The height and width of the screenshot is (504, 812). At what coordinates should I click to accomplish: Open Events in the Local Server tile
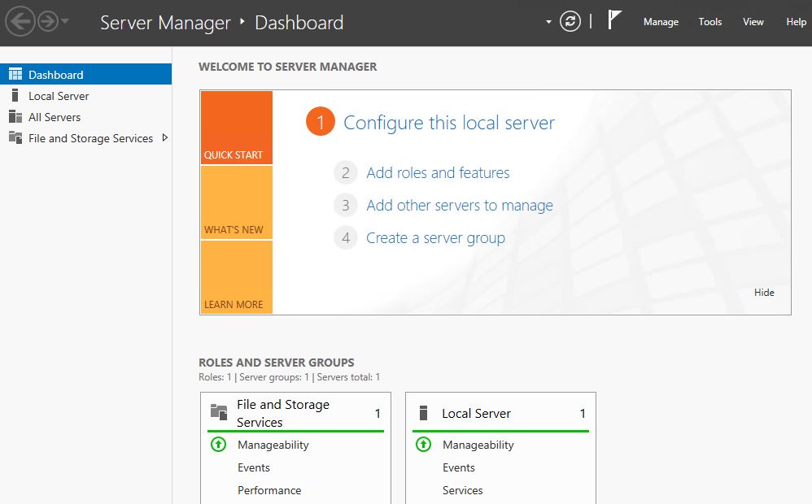coord(459,467)
